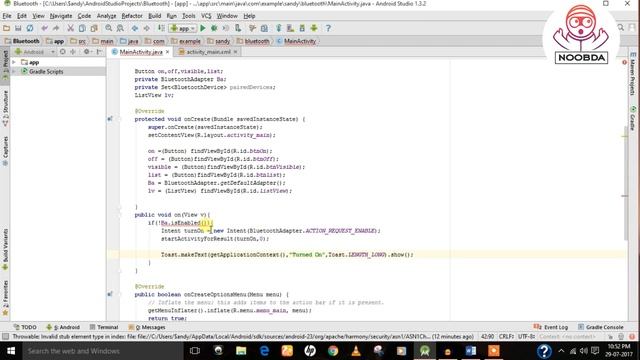Run the app with the green play icon

click(203, 28)
